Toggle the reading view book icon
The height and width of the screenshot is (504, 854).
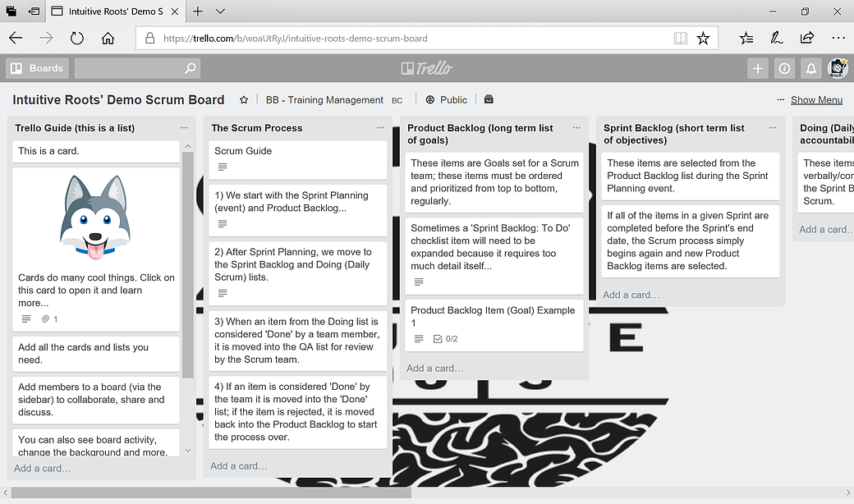[x=680, y=38]
